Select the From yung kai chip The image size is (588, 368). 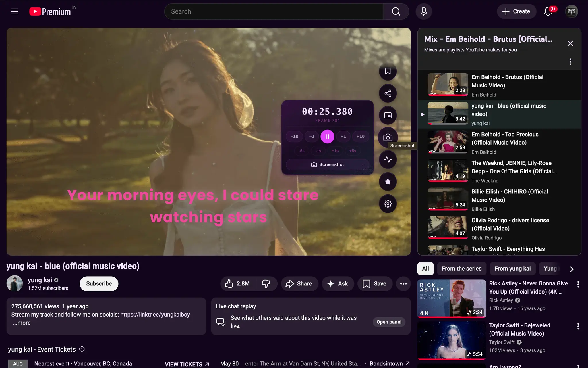(x=512, y=269)
